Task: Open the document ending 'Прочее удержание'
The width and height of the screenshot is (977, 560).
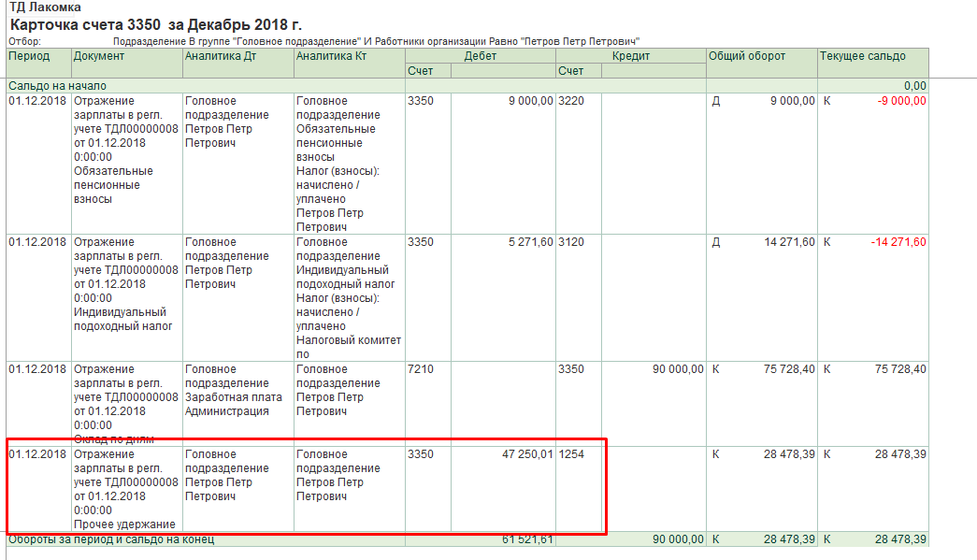Action: (126, 489)
